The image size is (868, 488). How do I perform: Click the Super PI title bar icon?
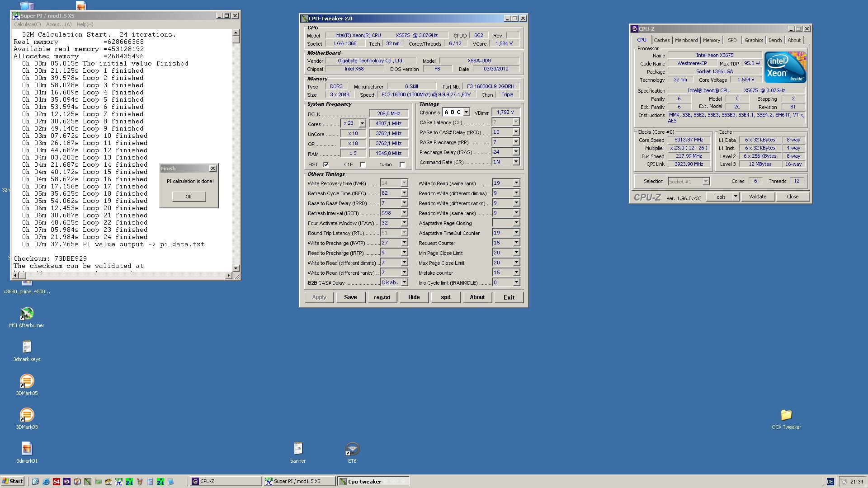(16, 15)
